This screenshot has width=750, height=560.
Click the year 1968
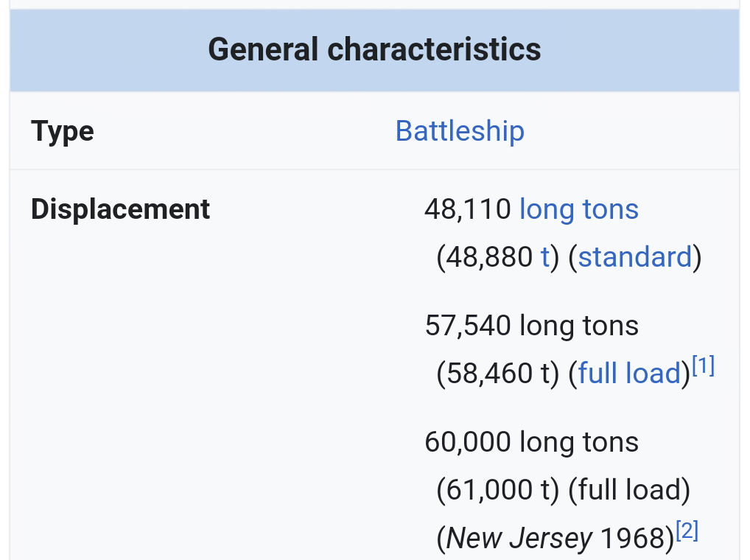634,539
